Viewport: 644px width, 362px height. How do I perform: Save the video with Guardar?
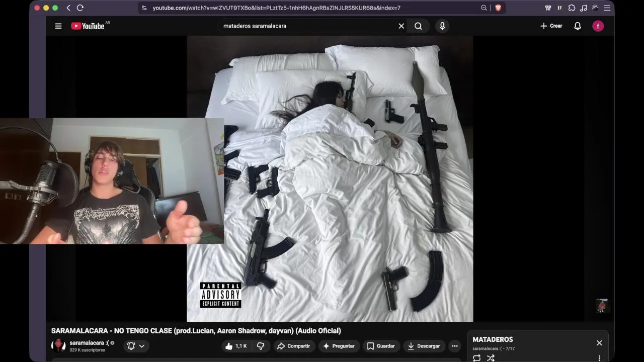click(x=381, y=346)
